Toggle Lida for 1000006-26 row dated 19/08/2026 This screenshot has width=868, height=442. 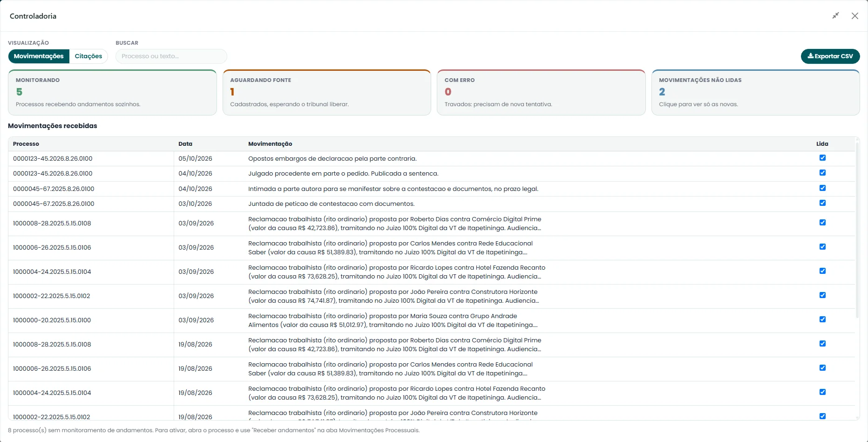tap(822, 368)
